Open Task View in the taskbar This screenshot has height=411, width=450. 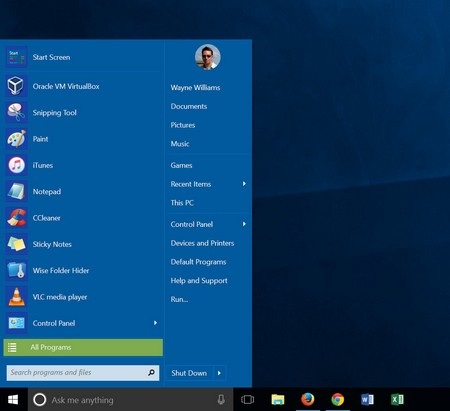(247, 399)
